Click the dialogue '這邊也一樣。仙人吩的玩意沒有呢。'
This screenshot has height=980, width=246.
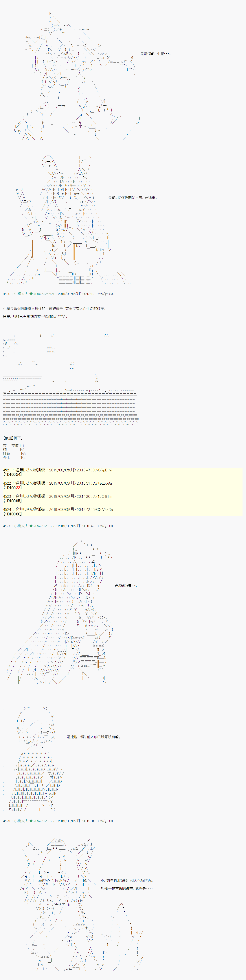coord(94,737)
